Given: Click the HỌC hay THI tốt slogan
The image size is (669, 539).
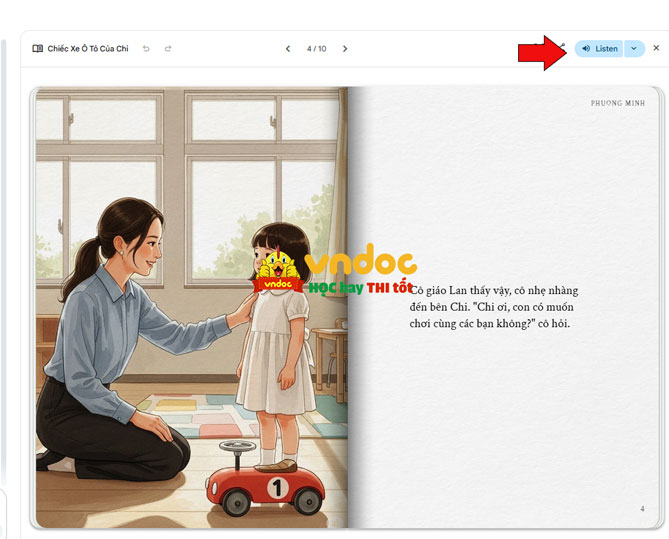Looking at the screenshot, I should click(x=359, y=287).
